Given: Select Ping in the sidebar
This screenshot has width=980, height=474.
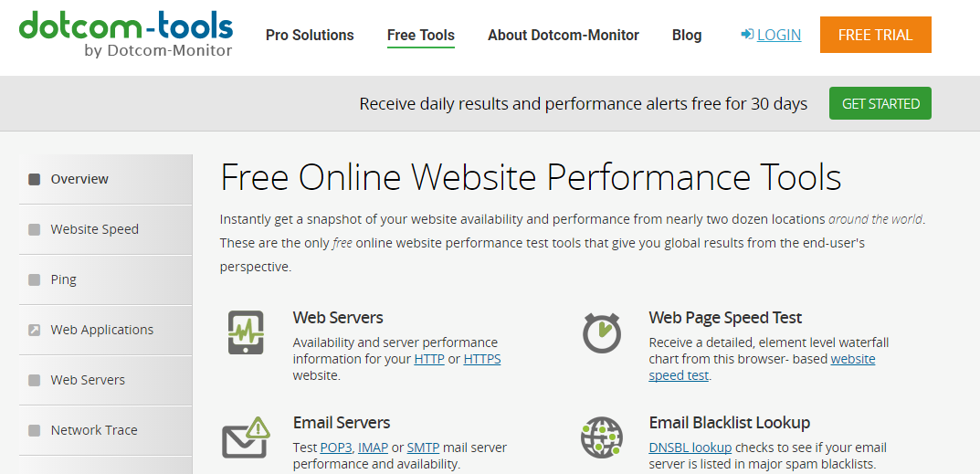Looking at the screenshot, I should (106, 279).
